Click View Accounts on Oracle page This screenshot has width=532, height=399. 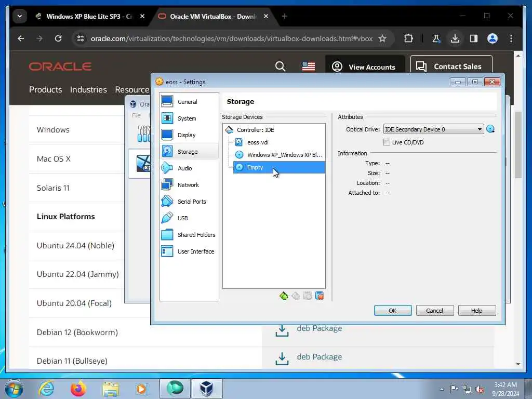365,67
